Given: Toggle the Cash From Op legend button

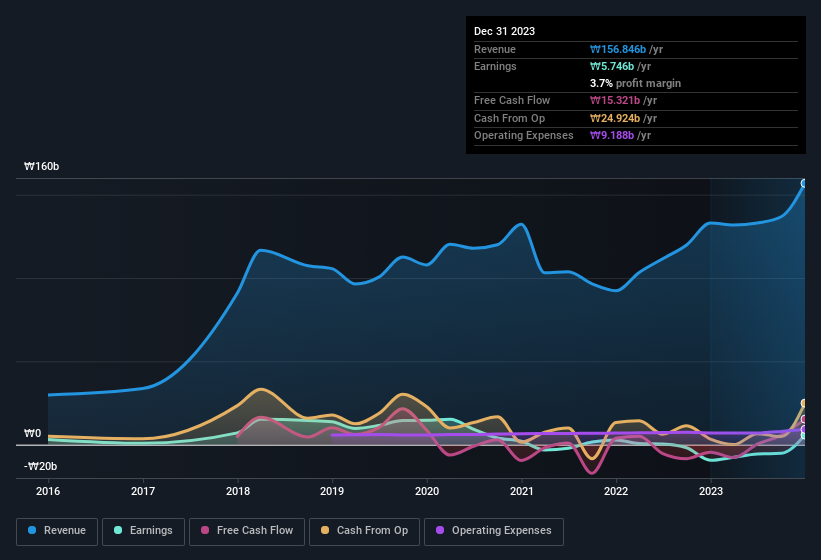Looking at the screenshot, I should click(x=364, y=531).
